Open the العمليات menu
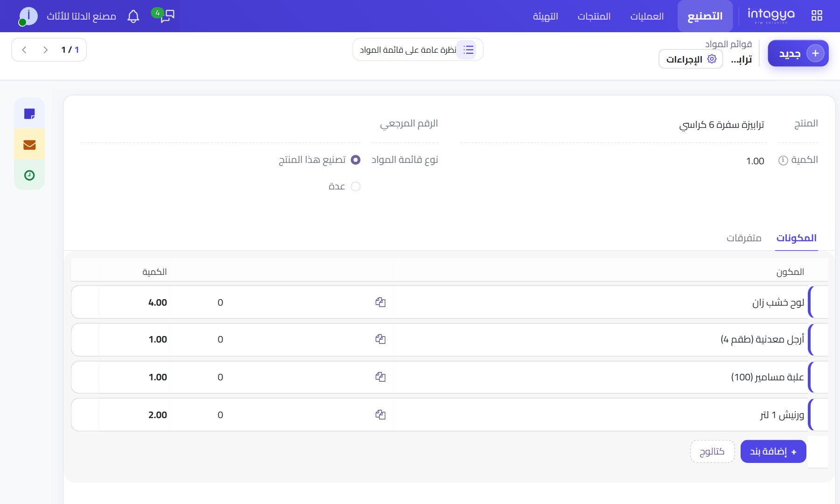This screenshot has width=840, height=504. (647, 16)
